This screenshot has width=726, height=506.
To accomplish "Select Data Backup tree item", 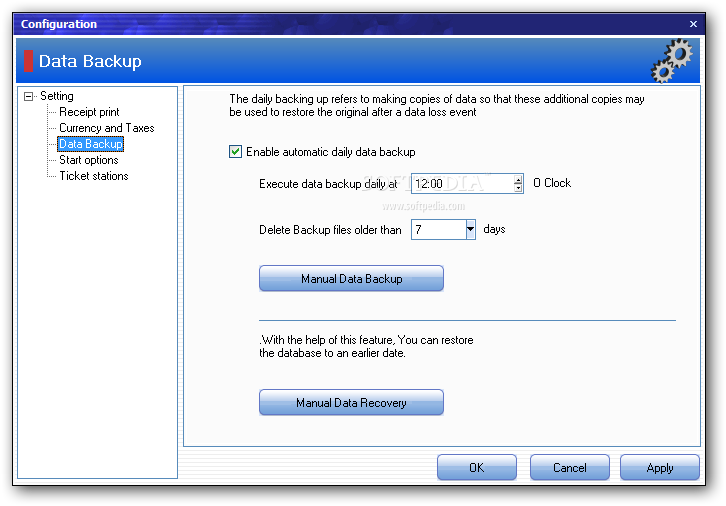I will (x=91, y=144).
